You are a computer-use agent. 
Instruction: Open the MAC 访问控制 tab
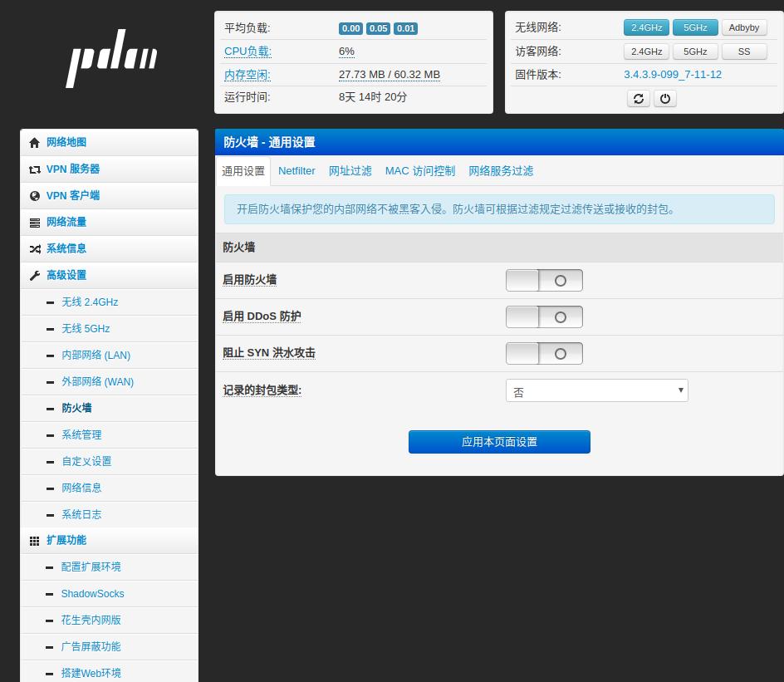(420, 171)
